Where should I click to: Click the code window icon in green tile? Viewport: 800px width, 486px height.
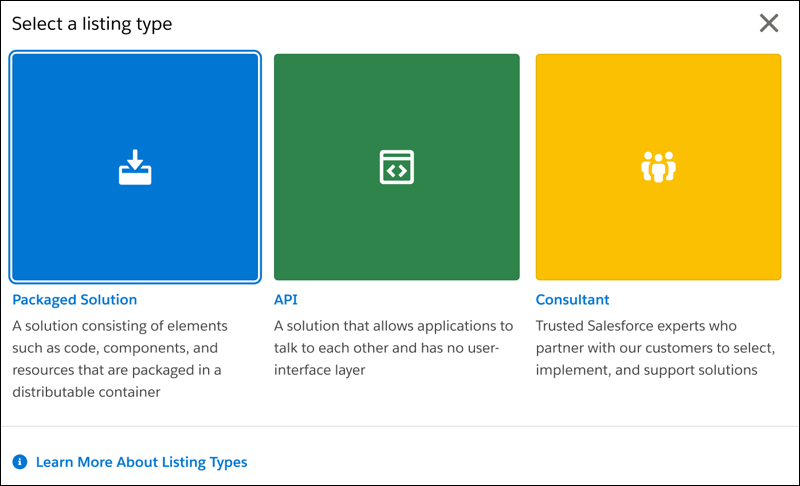tap(396, 167)
